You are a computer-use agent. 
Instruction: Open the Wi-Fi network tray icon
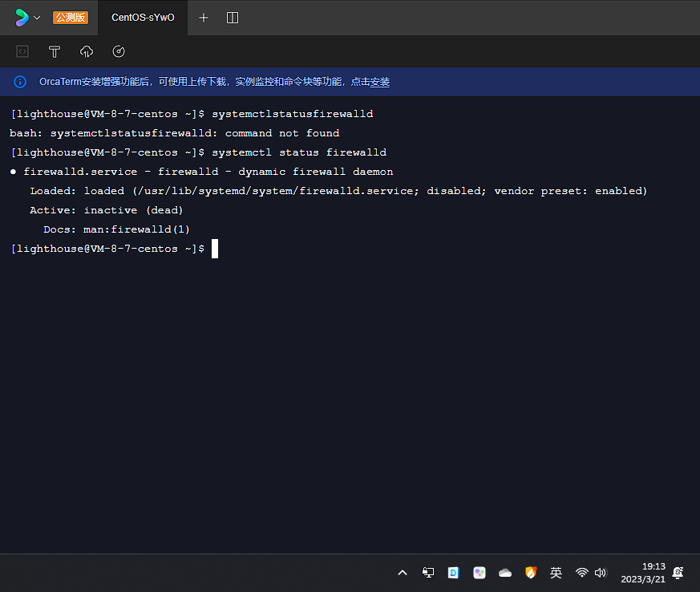pos(581,573)
